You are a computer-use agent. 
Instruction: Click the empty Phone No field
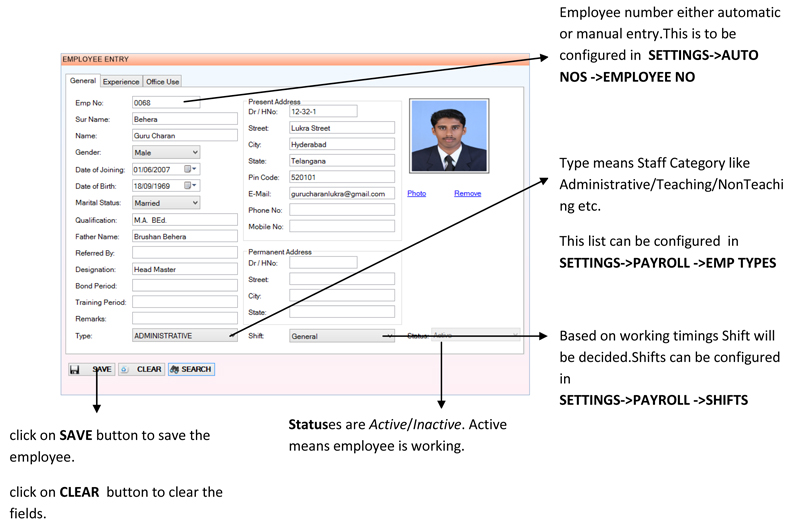pos(342,210)
